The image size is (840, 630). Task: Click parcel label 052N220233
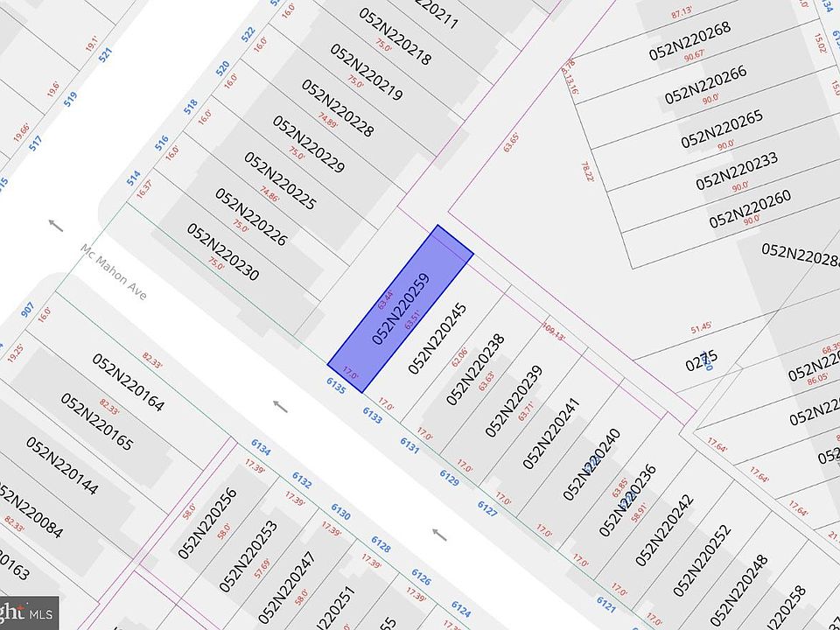coord(737,171)
